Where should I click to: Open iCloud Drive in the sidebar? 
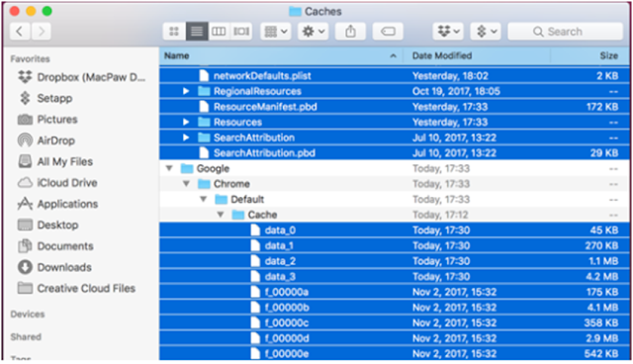tap(57, 183)
